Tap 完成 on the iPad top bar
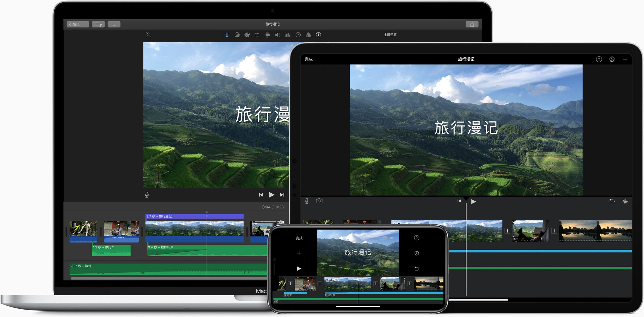 [x=309, y=59]
